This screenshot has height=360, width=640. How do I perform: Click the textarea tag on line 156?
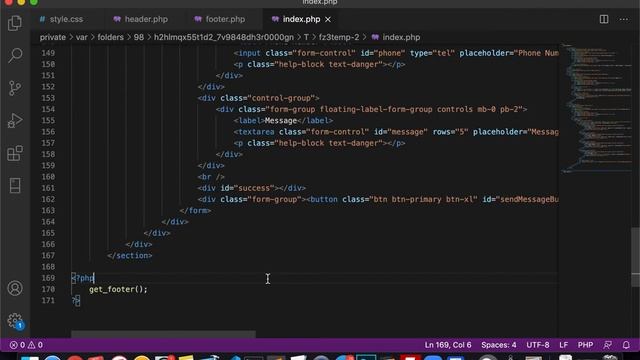(x=396, y=132)
